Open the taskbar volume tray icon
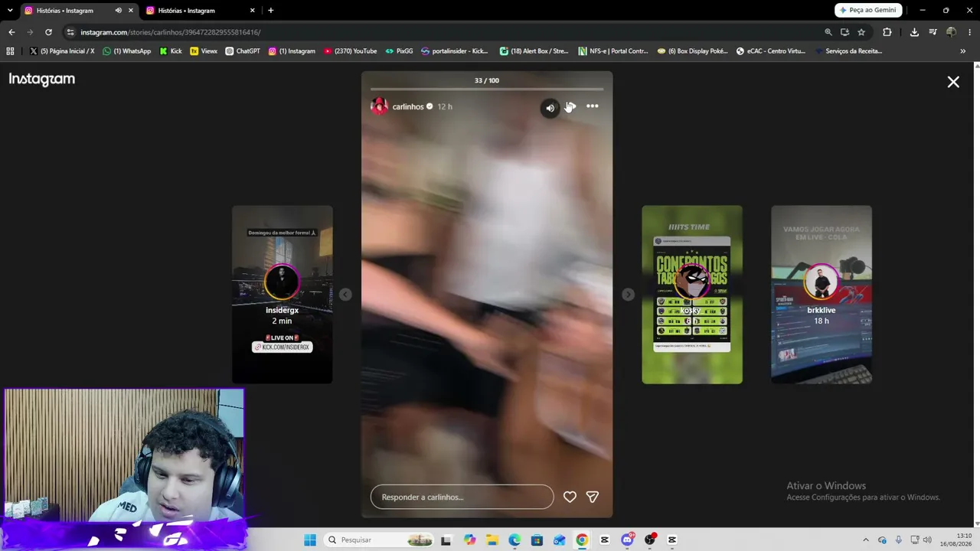 927,540
